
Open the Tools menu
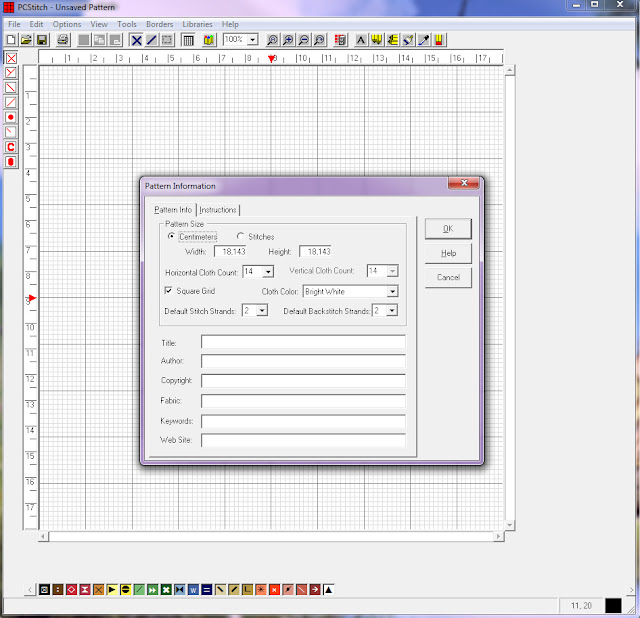pos(127,24)
